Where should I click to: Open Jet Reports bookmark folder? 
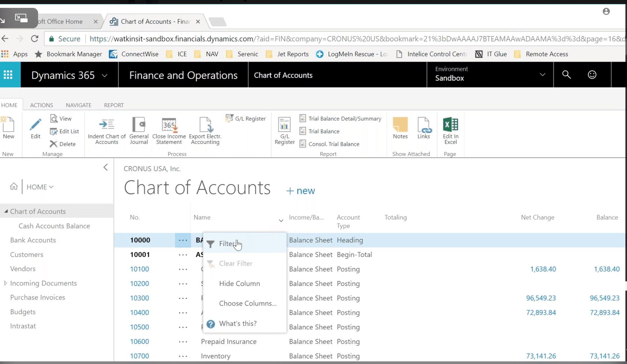pos(287,54)
